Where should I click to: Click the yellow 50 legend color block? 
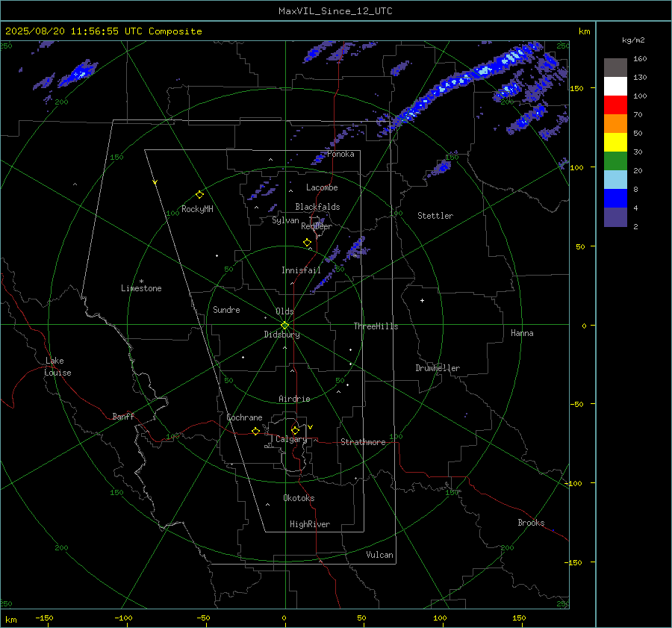pyautogui.click(x=615, y=143)
